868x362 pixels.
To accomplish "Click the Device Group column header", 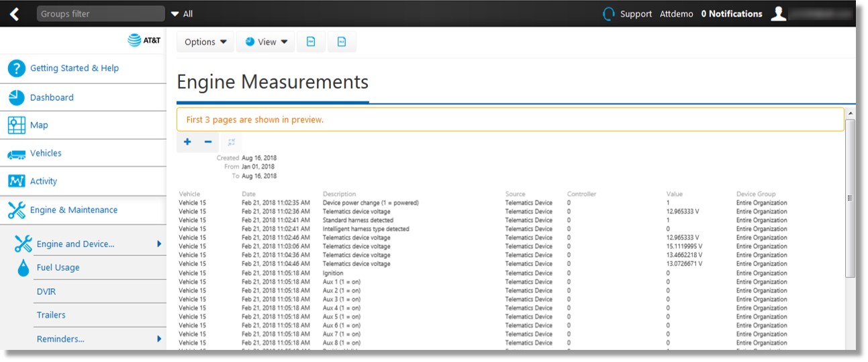I will 755,194.
